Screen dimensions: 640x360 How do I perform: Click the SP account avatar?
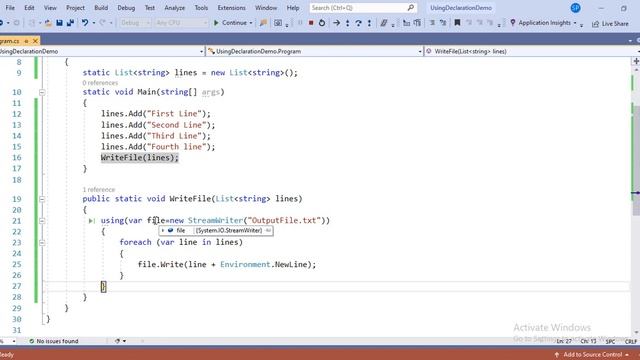[576, 8]
